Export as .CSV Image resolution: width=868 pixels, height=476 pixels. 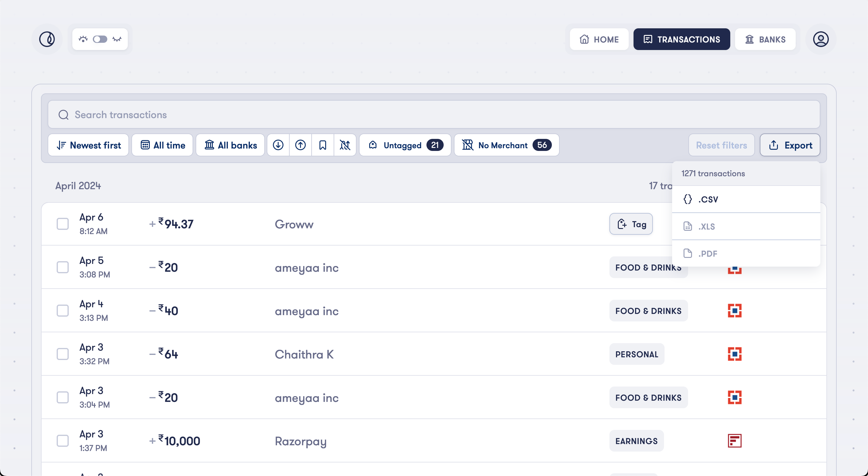click(746, 199)
